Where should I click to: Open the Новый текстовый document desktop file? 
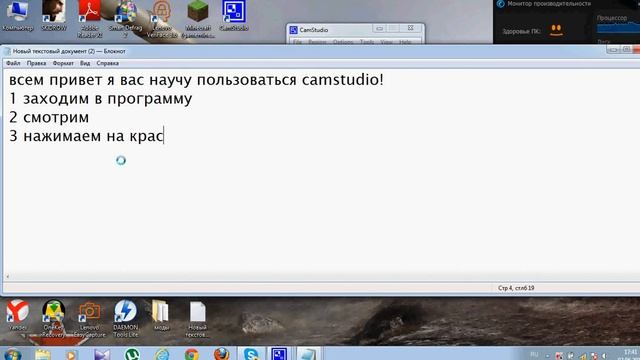click(x=197, y=318)
